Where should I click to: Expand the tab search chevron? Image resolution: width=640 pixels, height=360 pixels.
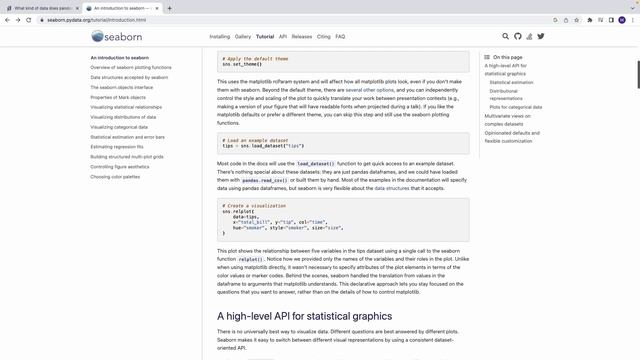click(x=633, y=8)
